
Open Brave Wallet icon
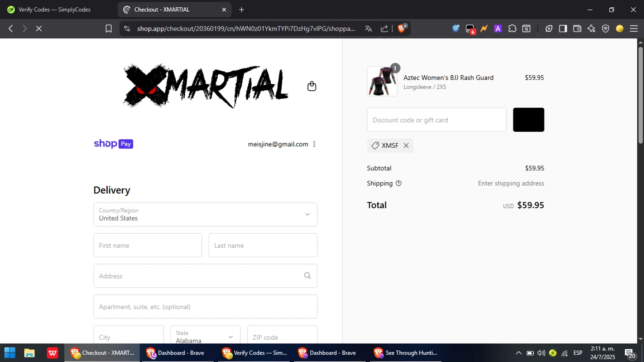(x=577, y=28)
